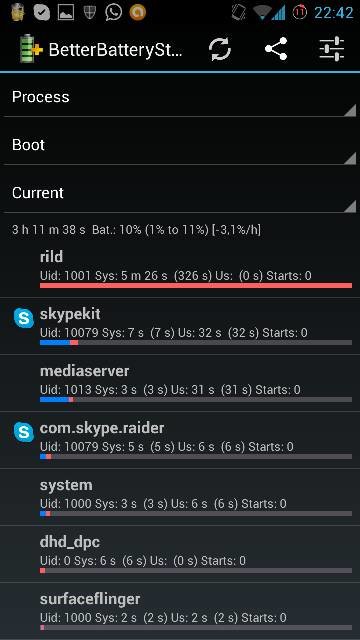The width and height of the screenshot is (360, 640).
Task: Select the system process entry
Action: click(x=180, y=497)
